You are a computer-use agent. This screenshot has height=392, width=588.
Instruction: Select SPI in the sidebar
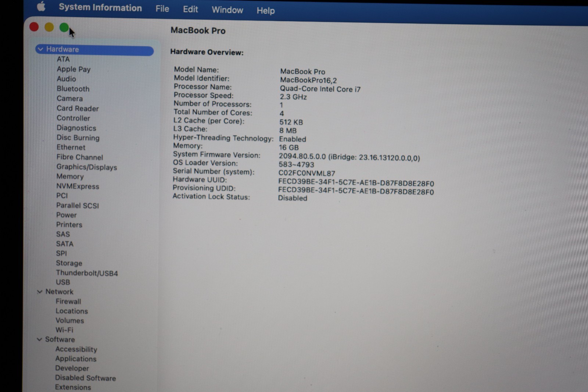(x=61, y=253)
